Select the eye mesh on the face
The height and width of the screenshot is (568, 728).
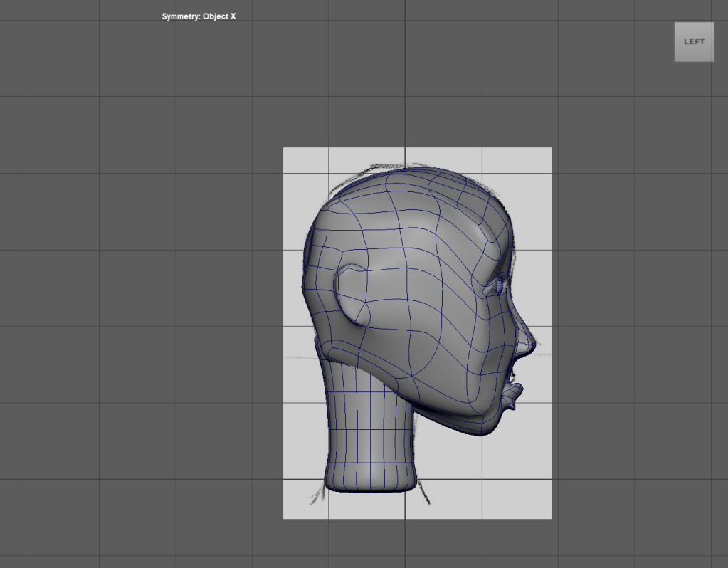(x=500, y=286)
